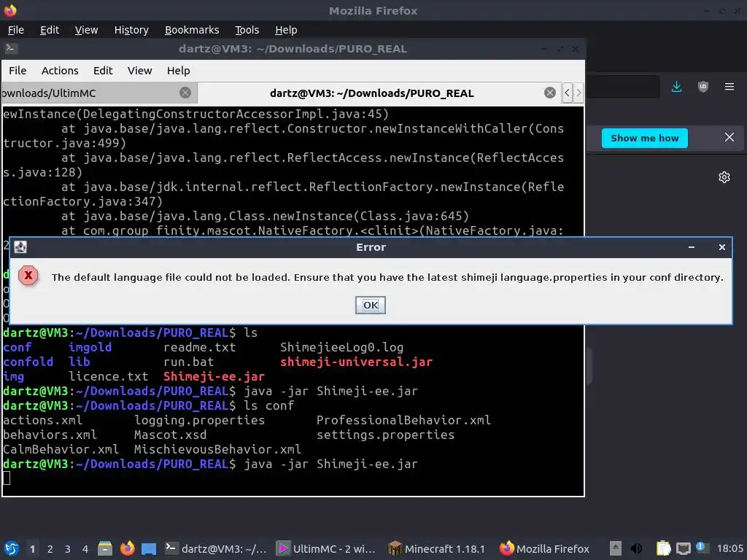Click removable media eject tray icon
Viewport: 747px width, 560px height.
coord(616,548)
